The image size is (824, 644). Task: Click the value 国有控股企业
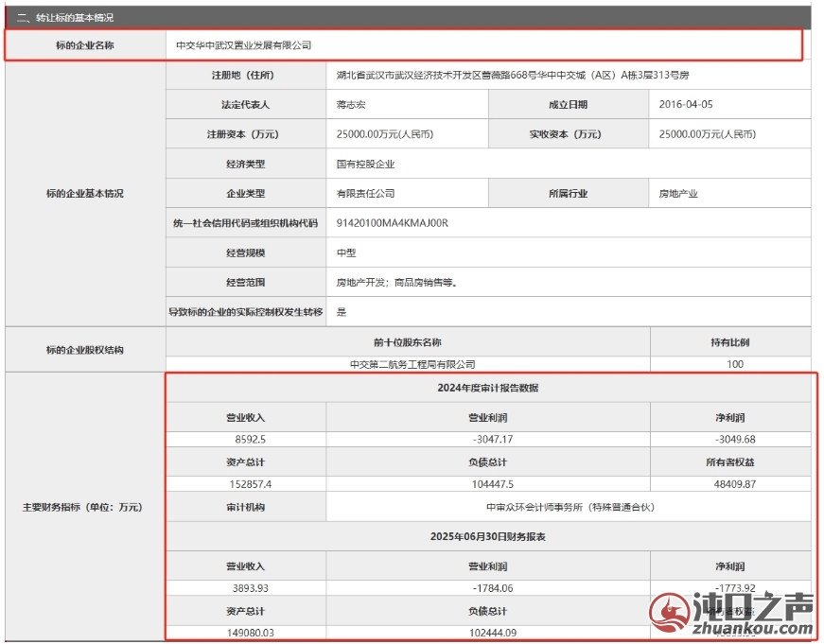coord(365,165)
